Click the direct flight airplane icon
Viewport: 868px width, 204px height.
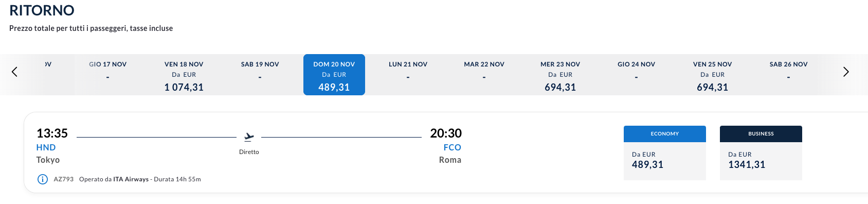point(249,137)
